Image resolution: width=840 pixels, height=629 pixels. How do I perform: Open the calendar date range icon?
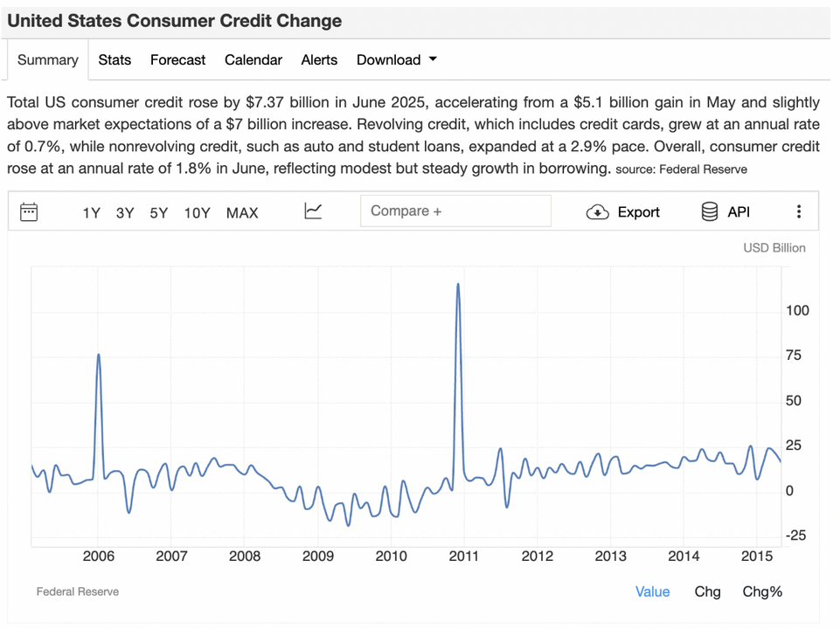29,211
